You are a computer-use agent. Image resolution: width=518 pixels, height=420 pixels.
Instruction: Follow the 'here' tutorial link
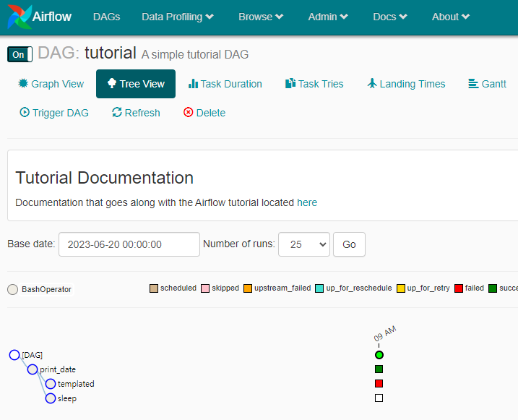(x=307, y=202)
